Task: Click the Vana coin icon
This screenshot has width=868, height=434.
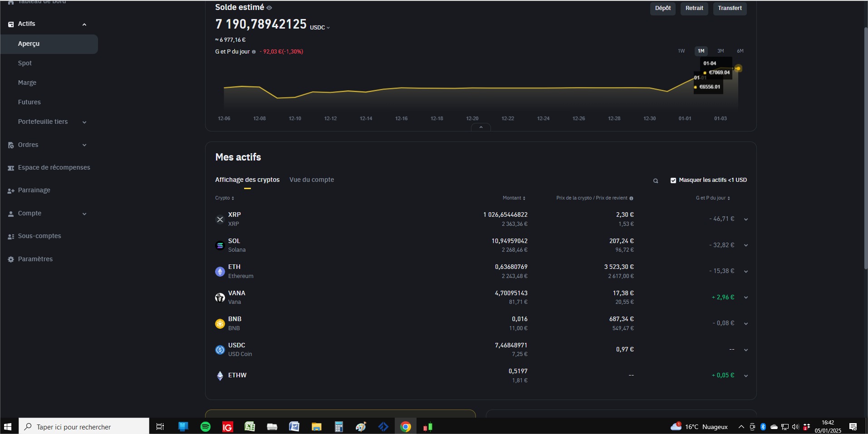Action: [220, 297]
